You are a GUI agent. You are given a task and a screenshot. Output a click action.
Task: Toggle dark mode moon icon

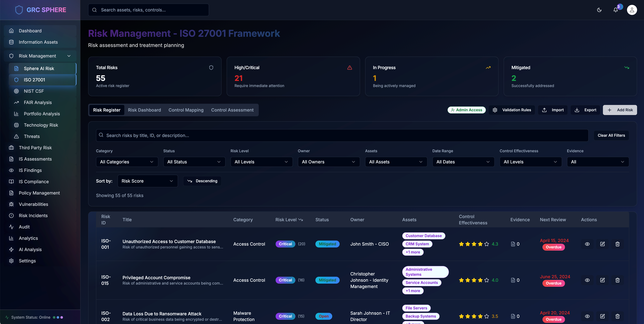coord(599,10)
